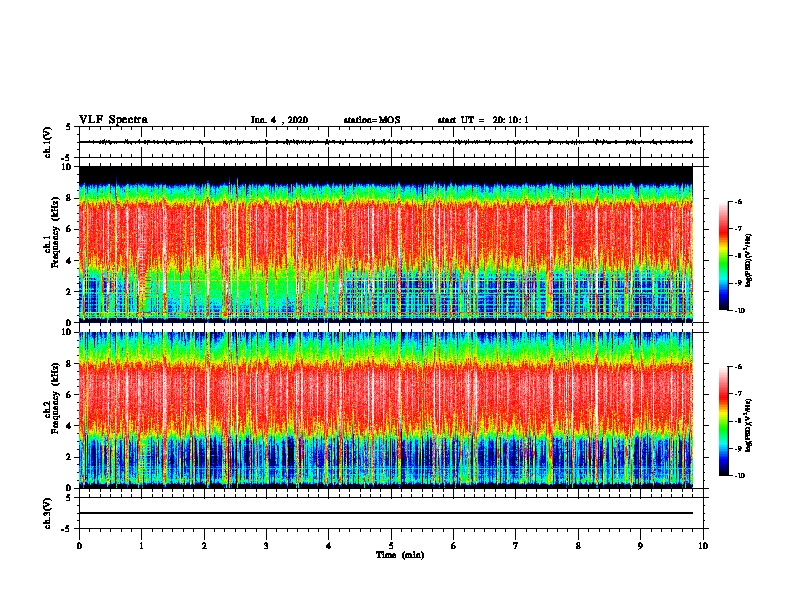Click time axis tick label "0"
This screenshot has width=792, height=612.
(x=79, y=546)
